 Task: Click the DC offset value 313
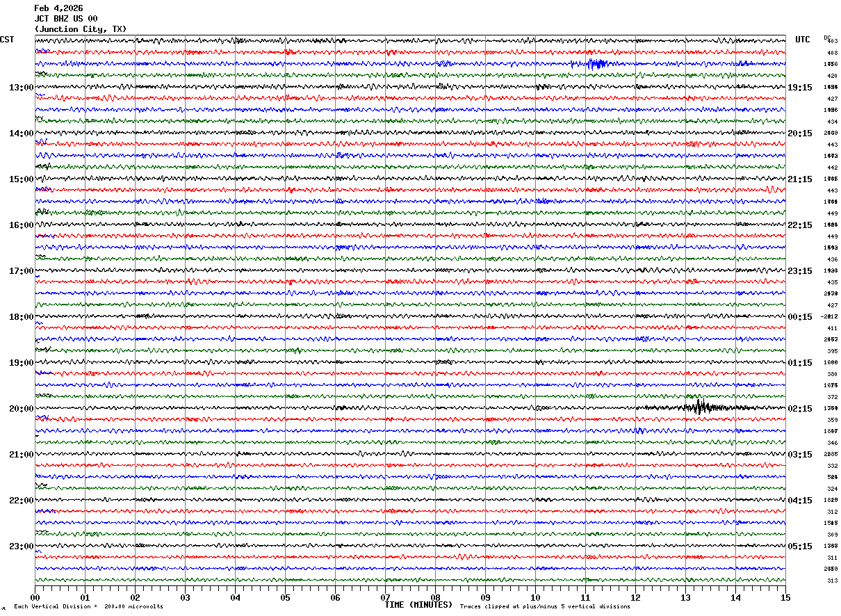click(832, 581)
